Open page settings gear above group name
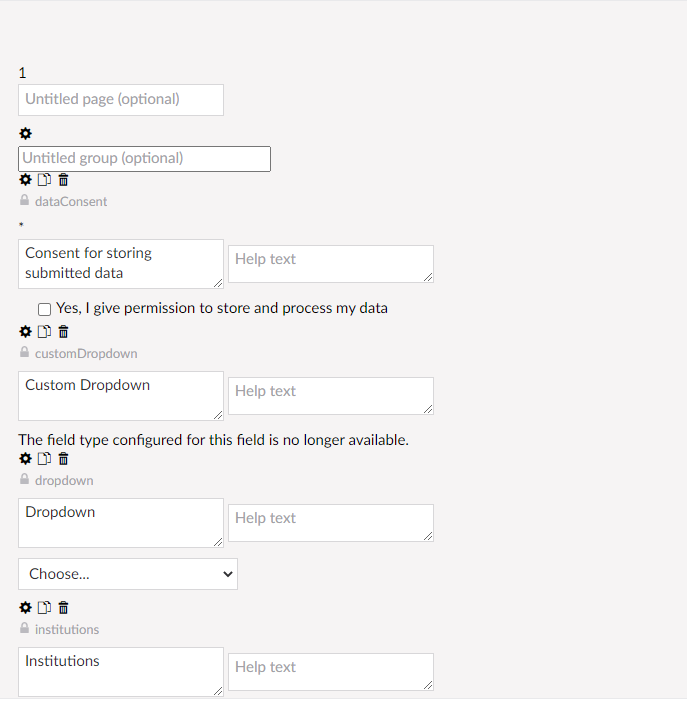Image resolution: width=687 pixels, height=705 pixels. 25,134
